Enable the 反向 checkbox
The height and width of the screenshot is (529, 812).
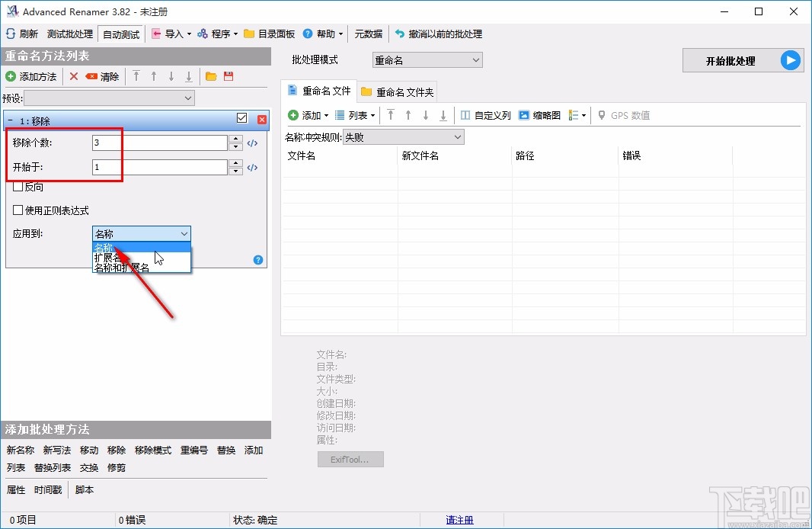17,186
